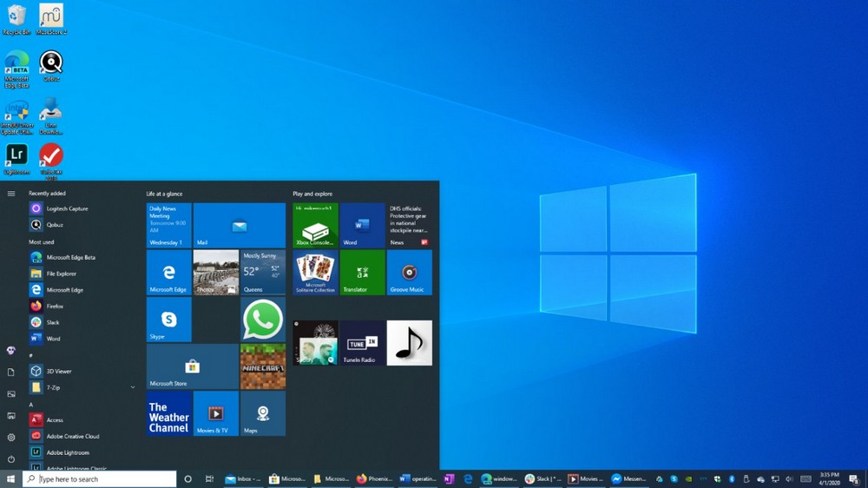The width and height of the screenshot is (868, 488).
Task: Launch Microsoft Edge from the Start tile
Action: coord(169,273)
